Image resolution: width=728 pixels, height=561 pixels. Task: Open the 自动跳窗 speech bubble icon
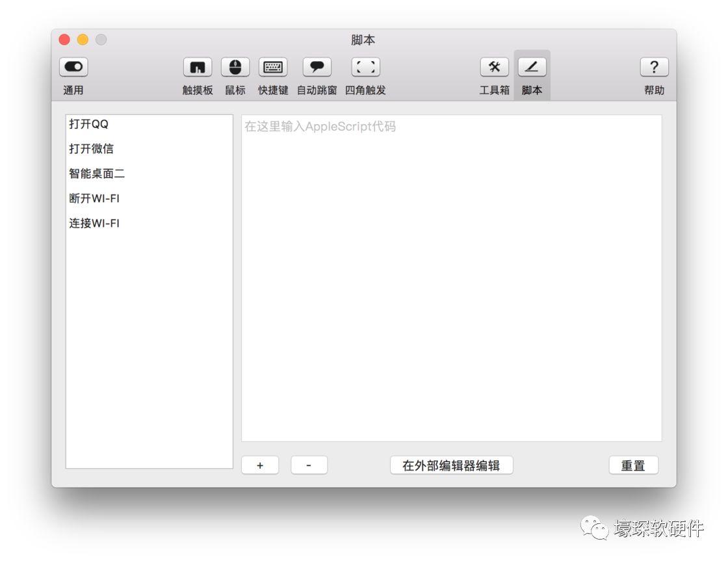tap(317, 67)
